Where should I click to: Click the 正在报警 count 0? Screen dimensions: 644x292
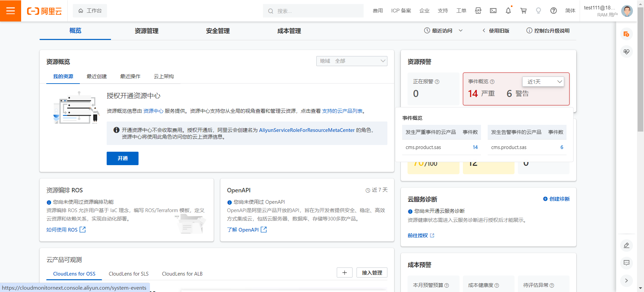coord(416,94)
